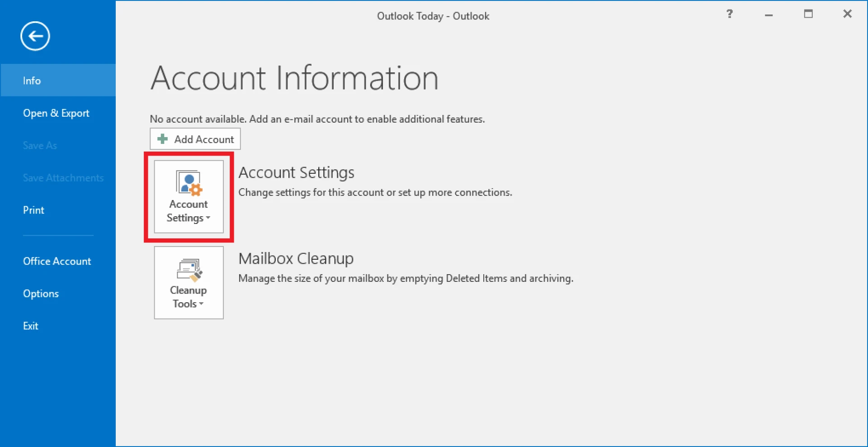Click Exit to quit Outlook
This screenshot has height=447, width=868.
click(x=31, y=326)
